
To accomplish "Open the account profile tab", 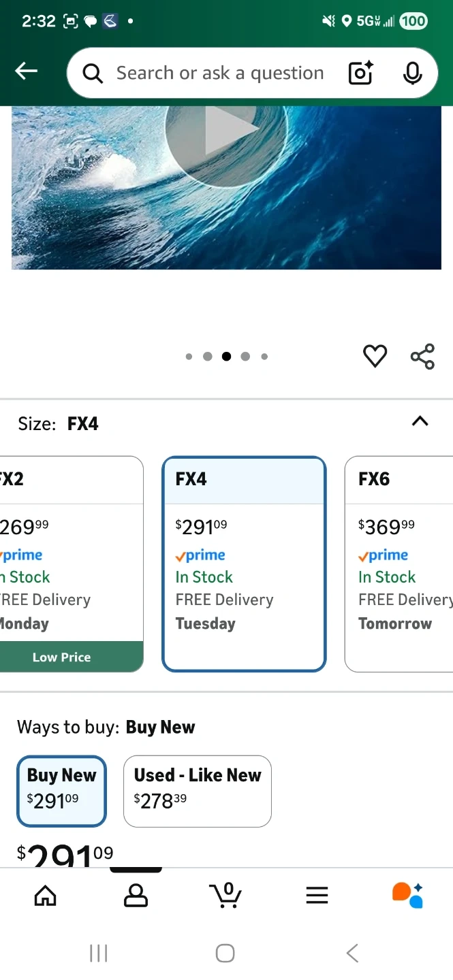I will (136, 896).
